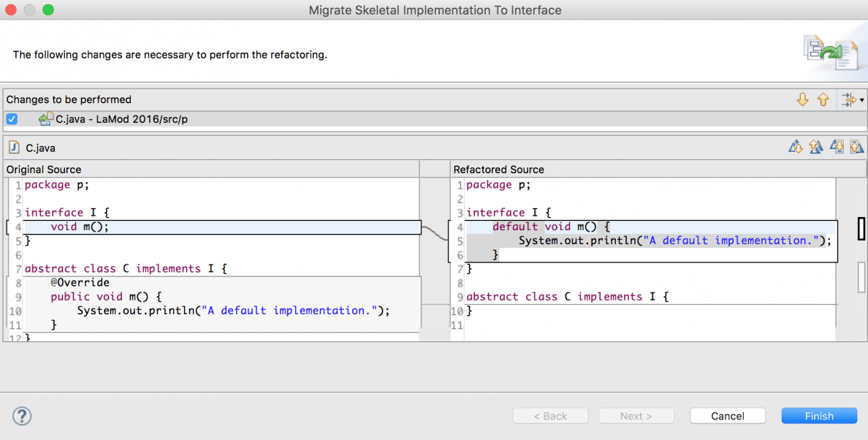Viewport: 868px width, 440px height.
Task: Click the 'default void m() {' line
Action: [x=551, y=227]
